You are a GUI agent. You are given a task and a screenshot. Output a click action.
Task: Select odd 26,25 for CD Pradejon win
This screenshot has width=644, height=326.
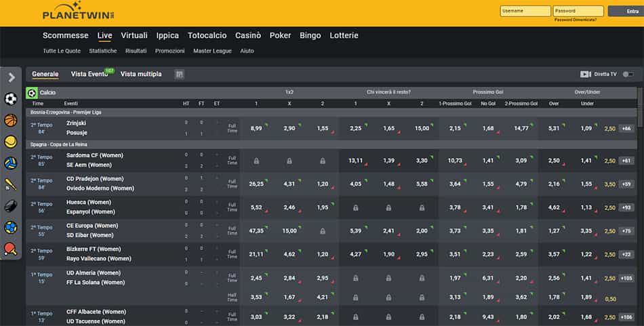(256, 184)
